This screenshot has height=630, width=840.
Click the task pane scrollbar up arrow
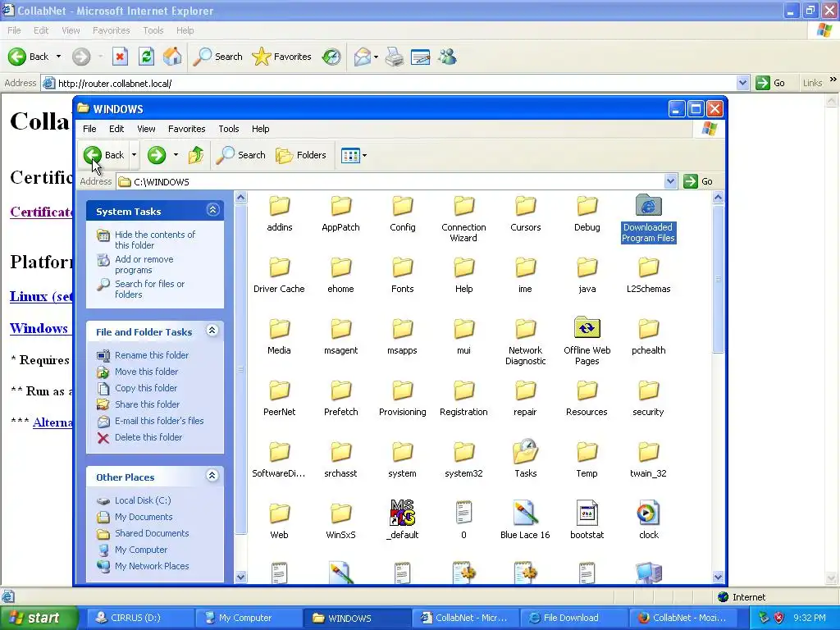[240, 198]
